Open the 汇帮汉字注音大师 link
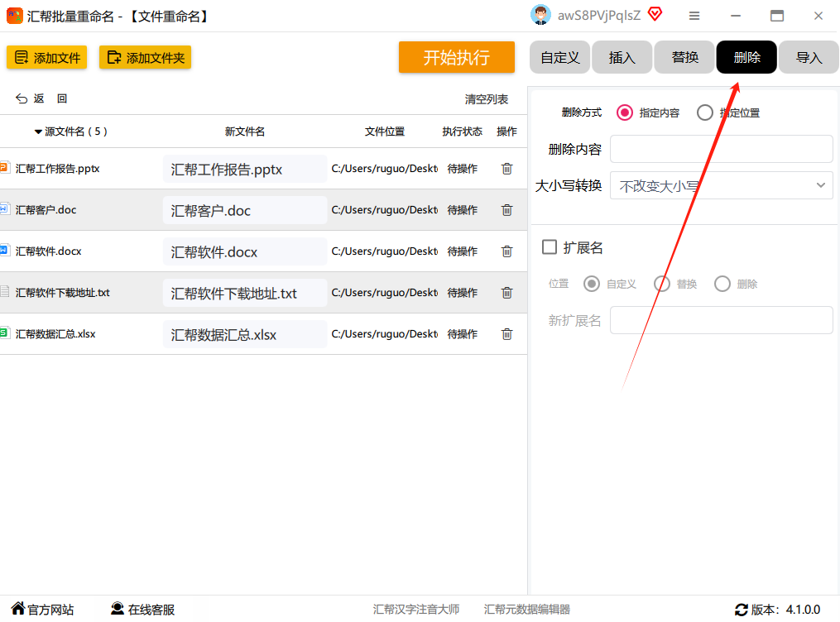The width and height of the screenshot is (840, 622). click(416, 609)
